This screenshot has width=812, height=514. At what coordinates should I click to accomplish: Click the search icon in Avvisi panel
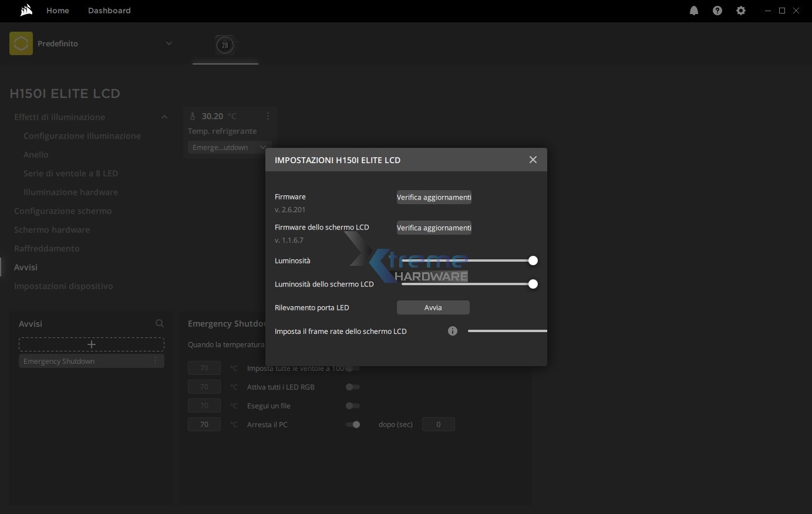coord(160,323)
